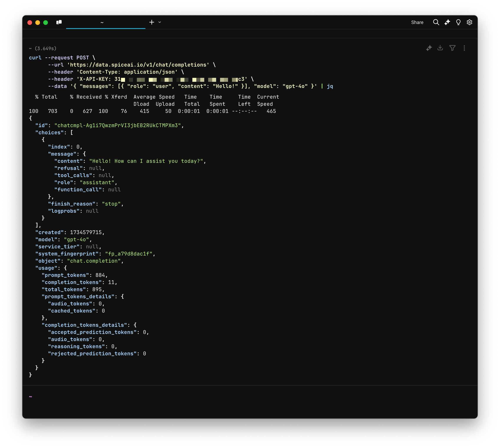Screen dimensions: 500x448
Task: Open the Warp Drive panel icon left of the tabs
Action: click(59, 22)
